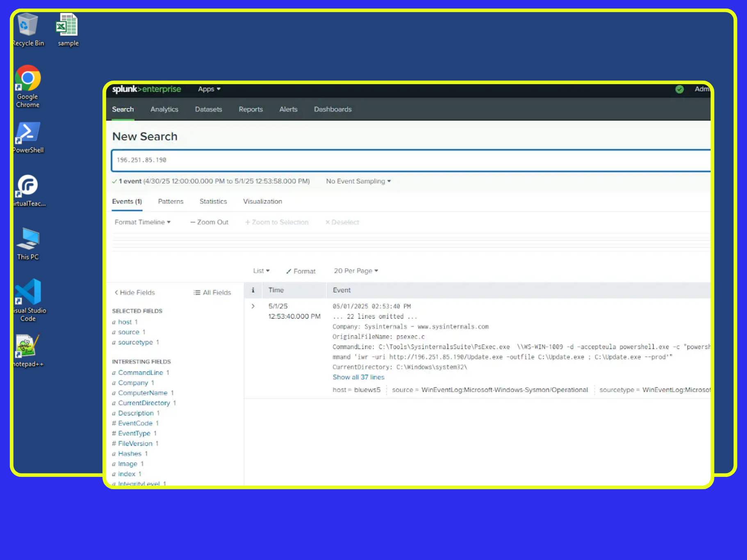Screen dimensions: 747x560
Task: Launch Google Chrome from the desktop
Action: pos(28,87)
